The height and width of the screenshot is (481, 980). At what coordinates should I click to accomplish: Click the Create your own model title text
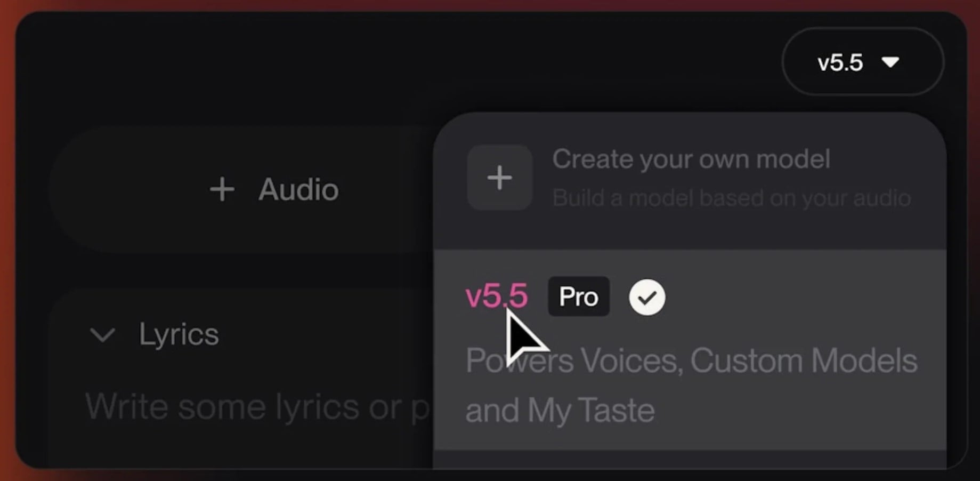point(691,159)
